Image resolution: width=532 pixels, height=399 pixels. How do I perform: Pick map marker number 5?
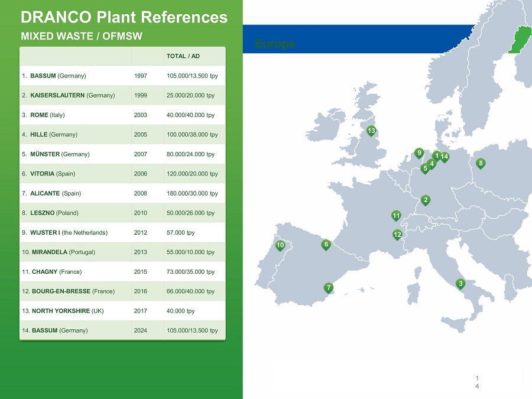pos(425,168)
